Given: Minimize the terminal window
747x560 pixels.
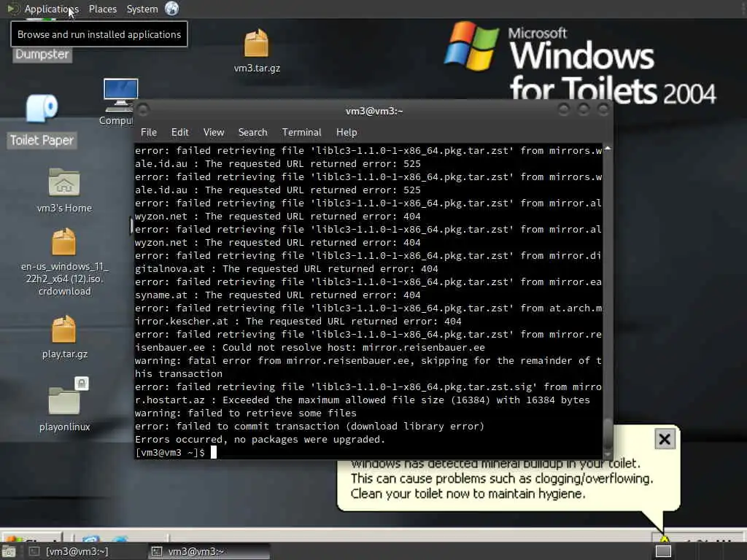Looking at the screenshot, I should click(564, 110).
